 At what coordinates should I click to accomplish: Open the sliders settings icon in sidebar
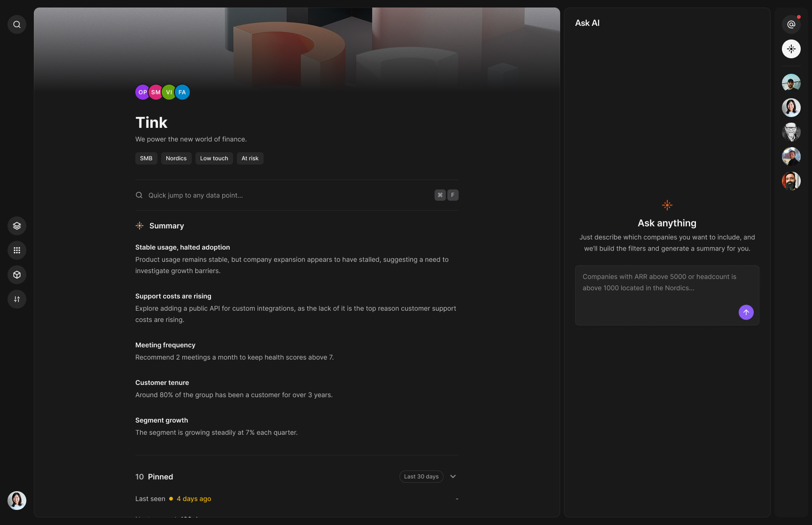pyautogui.click(x=17, y=299)
